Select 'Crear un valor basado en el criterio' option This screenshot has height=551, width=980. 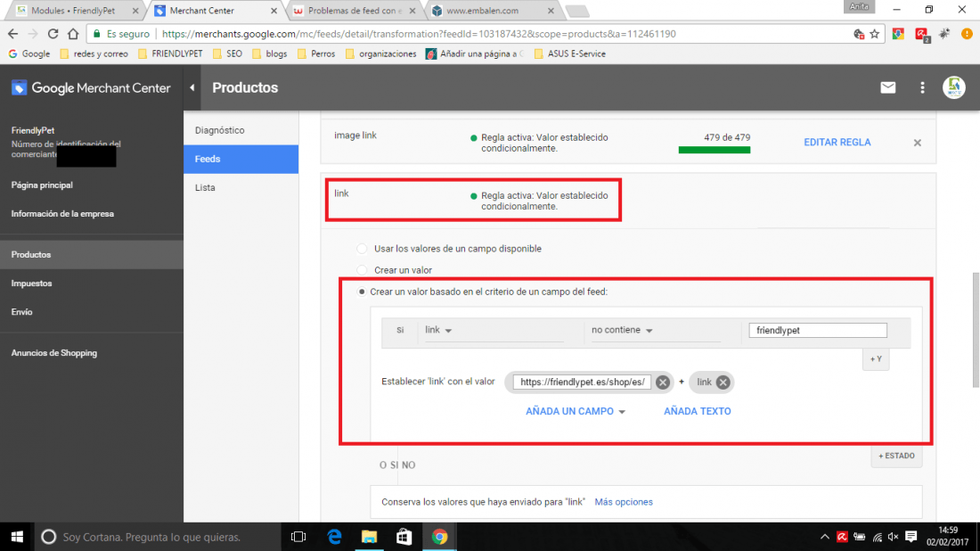coord(362,292)
